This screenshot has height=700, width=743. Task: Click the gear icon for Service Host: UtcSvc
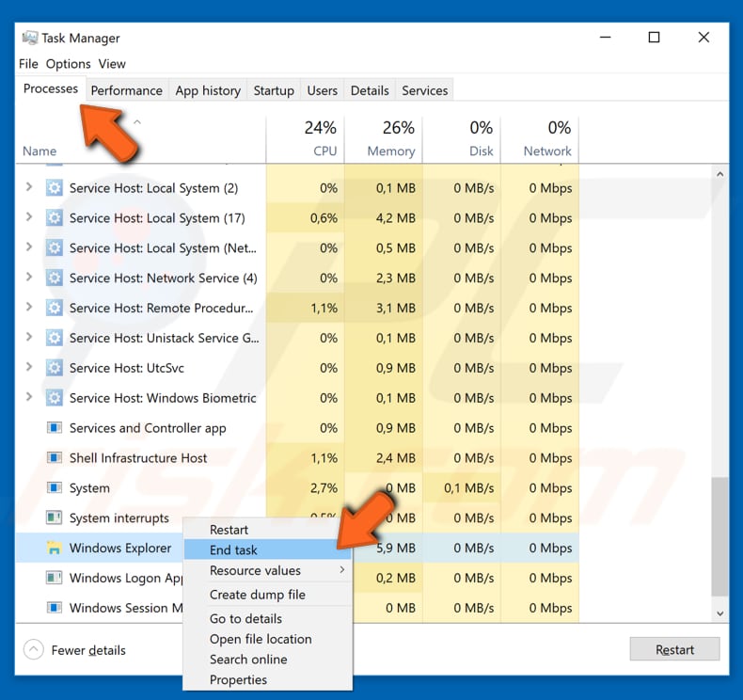54,368
